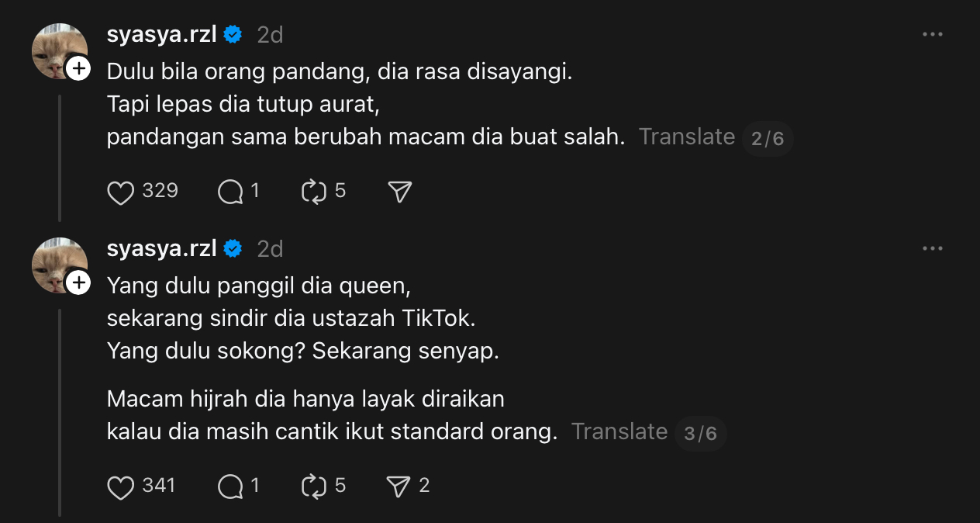Open the first post's 2d timestamp
980x523 pixels.
pos(270,35)
